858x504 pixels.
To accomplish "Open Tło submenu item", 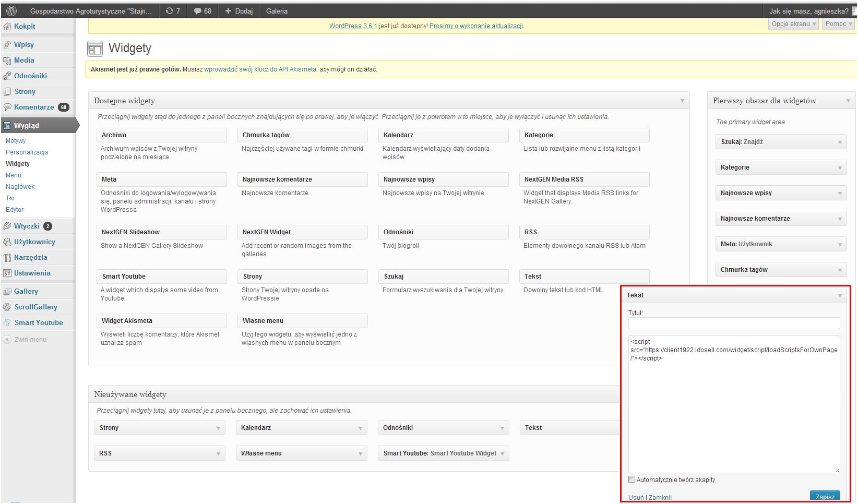I will [x=10, y=198].
